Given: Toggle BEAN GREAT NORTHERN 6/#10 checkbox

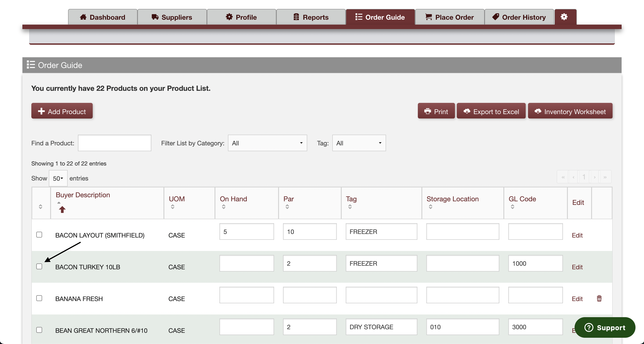Looking at the screenshot, I should click(x=39, y=330).
